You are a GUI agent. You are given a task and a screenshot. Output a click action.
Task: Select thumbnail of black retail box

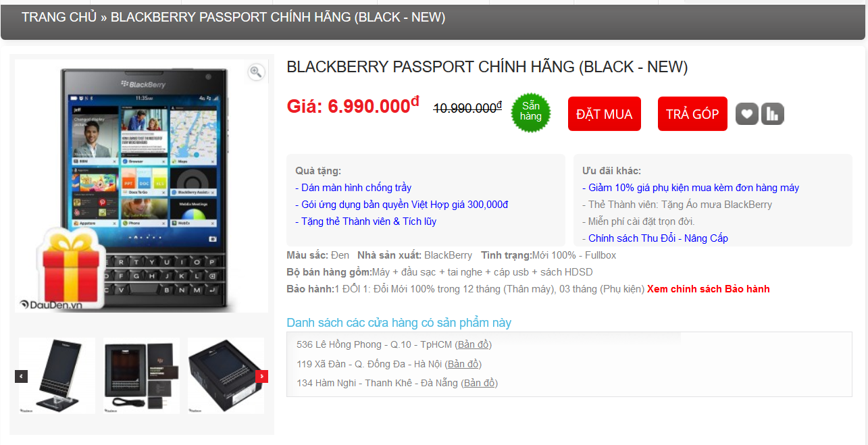(226, 375)
